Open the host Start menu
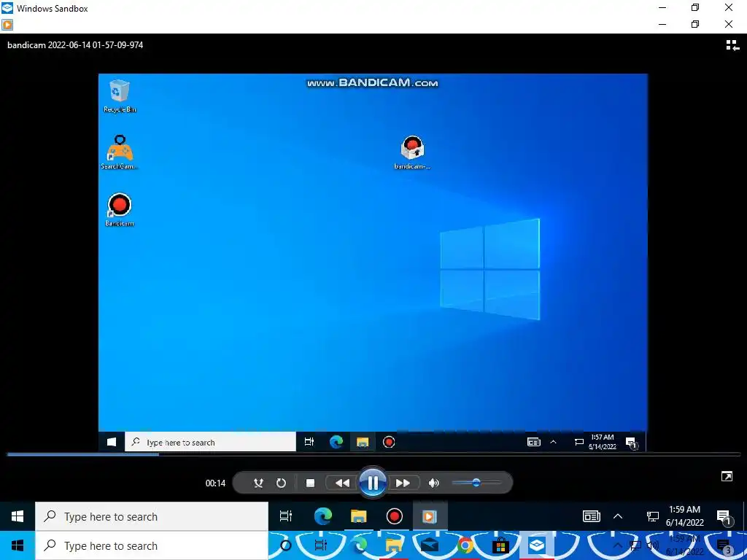This screenshot has width=747, height=560. point(18,545)
